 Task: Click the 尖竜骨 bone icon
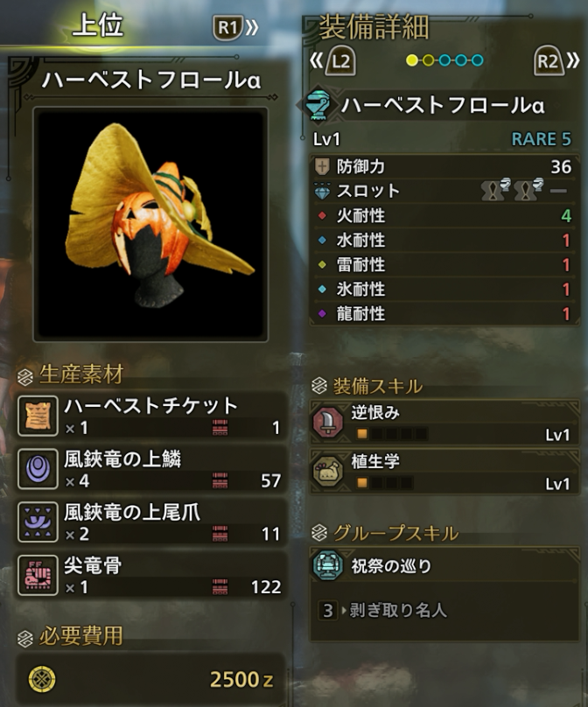38,576
